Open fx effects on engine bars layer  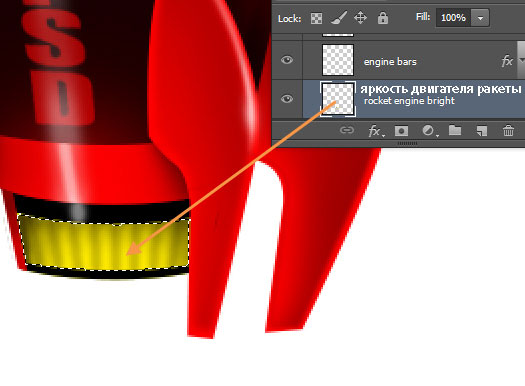[x=507, y=61]
